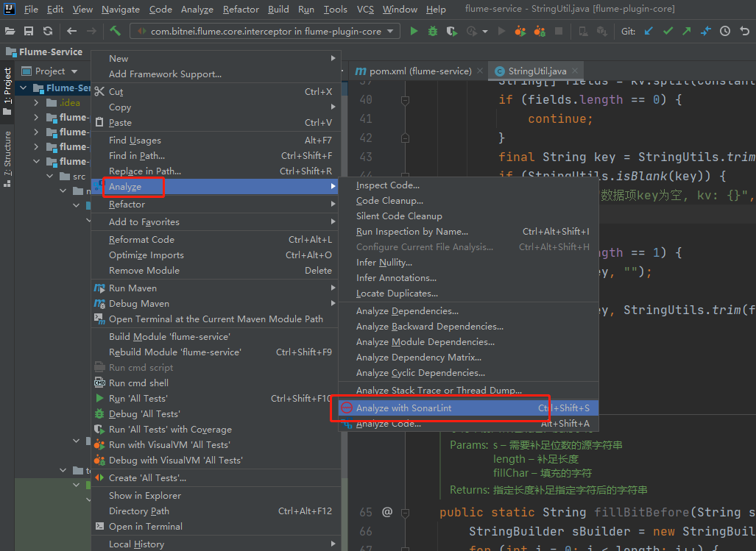Collapse the Flume-Service root tree node
756x551 pixels.
pos(24,88)
